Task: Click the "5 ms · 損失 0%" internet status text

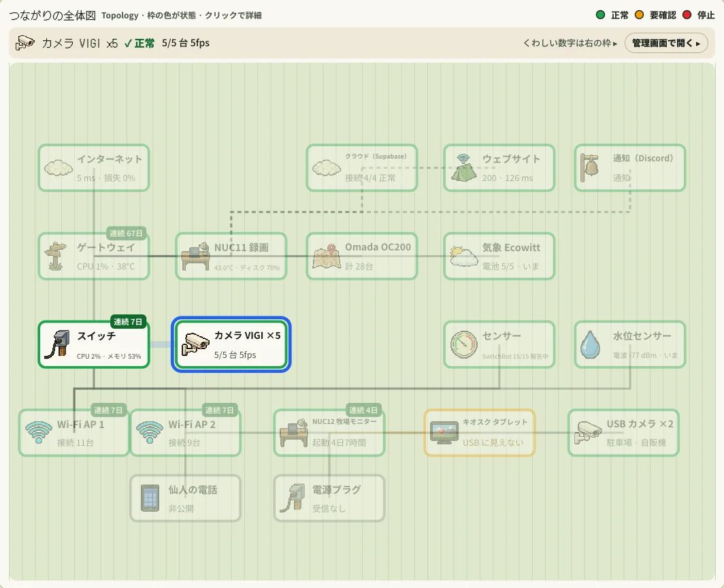Action: click(105, 178)
